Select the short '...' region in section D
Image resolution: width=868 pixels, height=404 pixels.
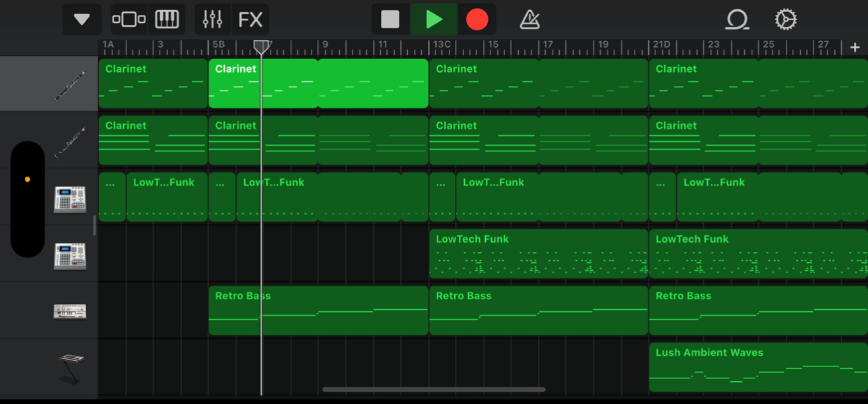coord(663,197)
